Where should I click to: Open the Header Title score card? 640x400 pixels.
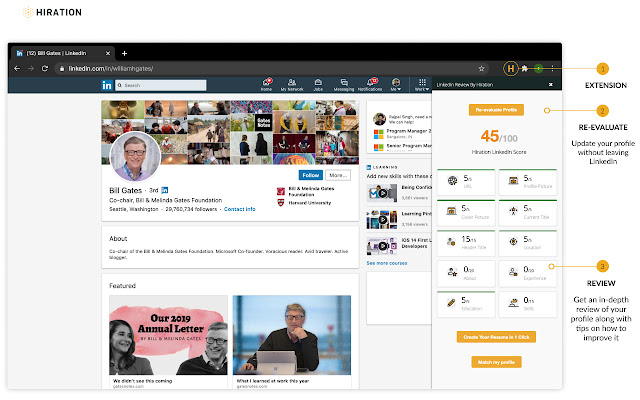[x=466, y=243]
